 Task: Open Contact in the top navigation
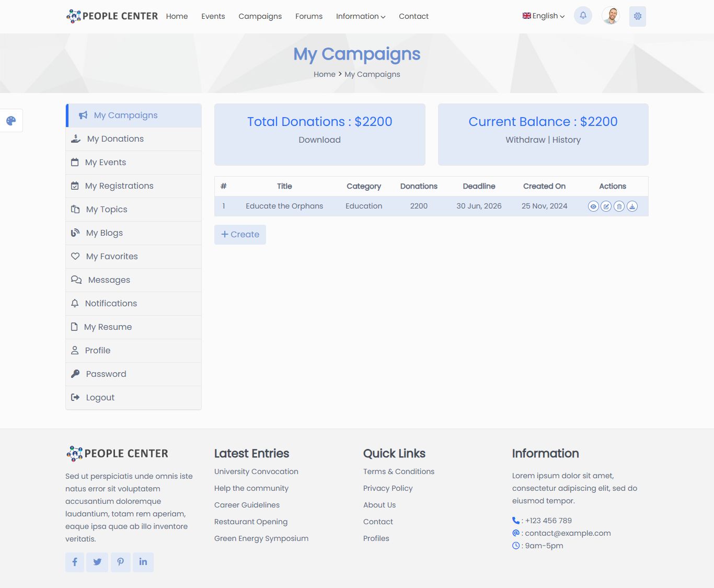[413, 16]
